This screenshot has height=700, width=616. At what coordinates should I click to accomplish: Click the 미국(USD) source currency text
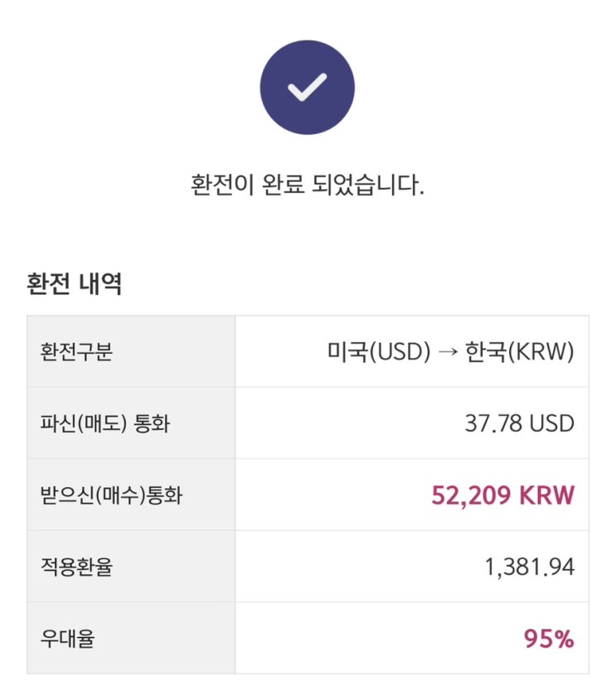[x=379, y=352]
